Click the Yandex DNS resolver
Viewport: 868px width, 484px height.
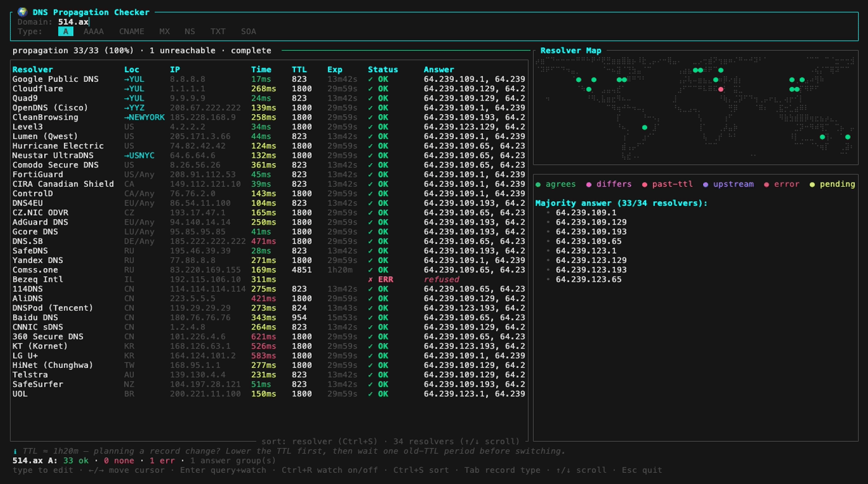click(38, 261)
